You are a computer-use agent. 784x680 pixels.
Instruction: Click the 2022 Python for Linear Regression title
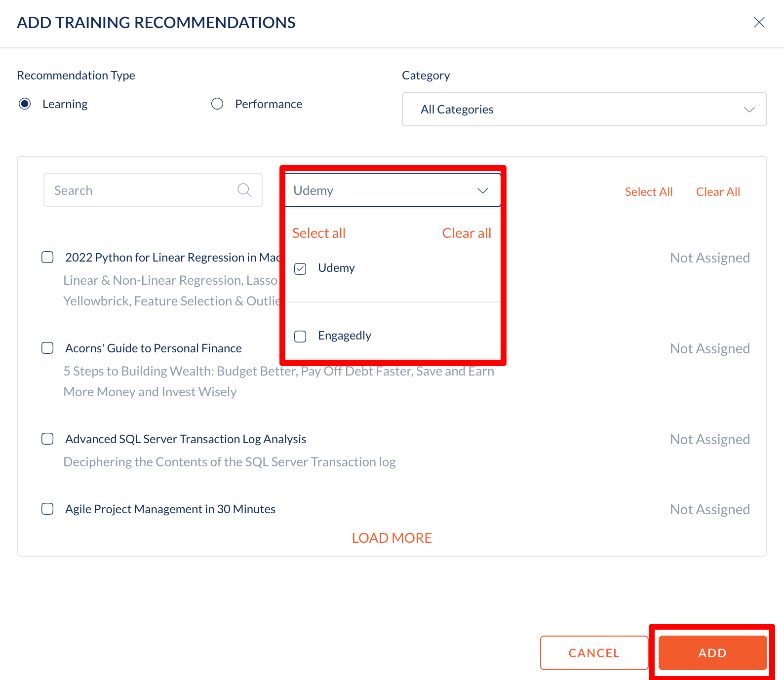pos(173,257)
